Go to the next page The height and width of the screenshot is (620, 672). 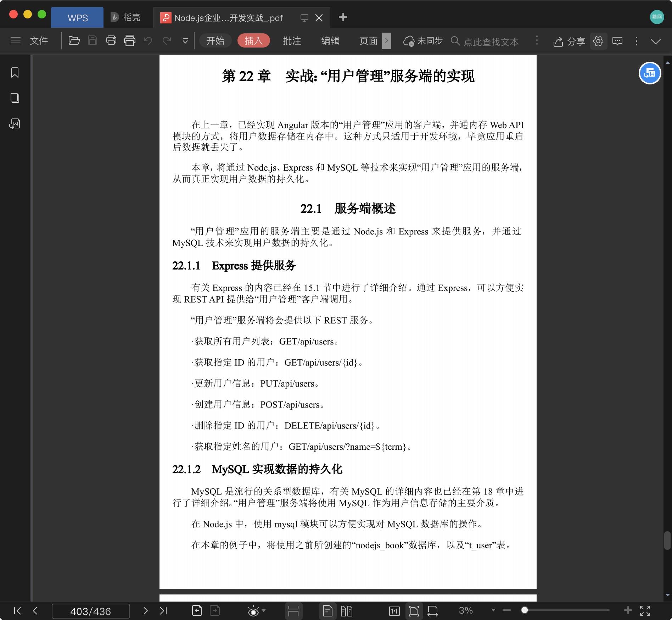[145, 610]
